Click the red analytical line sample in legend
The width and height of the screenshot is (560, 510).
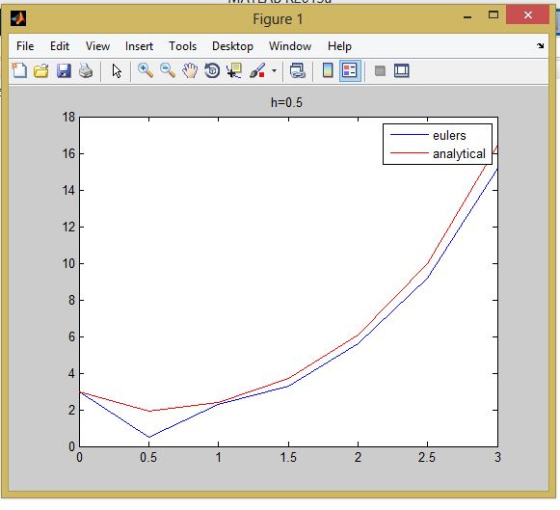[409, 153]
